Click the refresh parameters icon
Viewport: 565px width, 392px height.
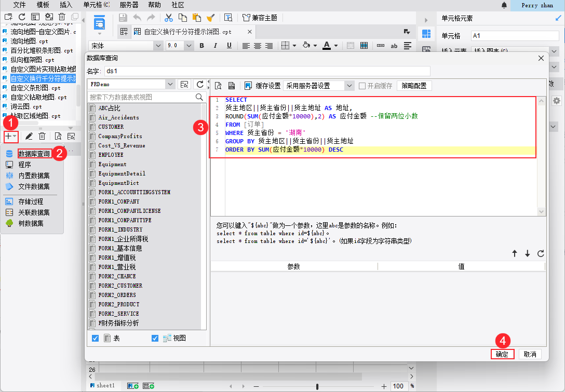tap(541, 254)
